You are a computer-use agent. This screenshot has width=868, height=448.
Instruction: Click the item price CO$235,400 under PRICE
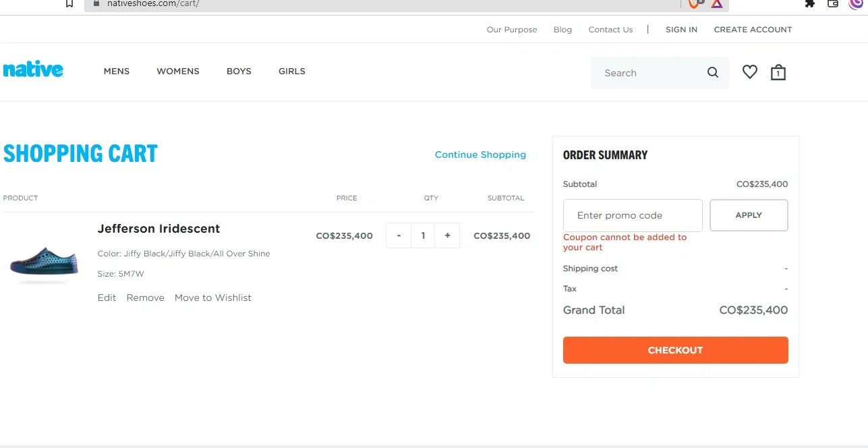click(344, 236)
